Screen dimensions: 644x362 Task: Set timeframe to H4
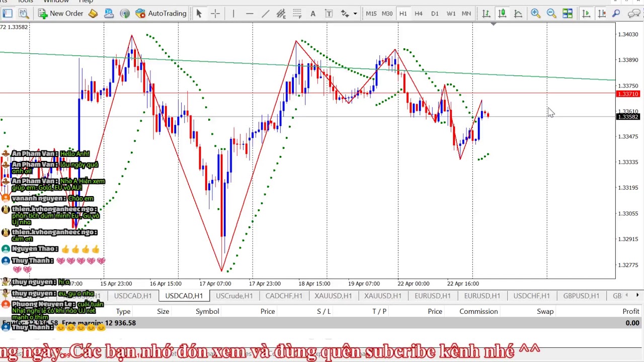419,14
